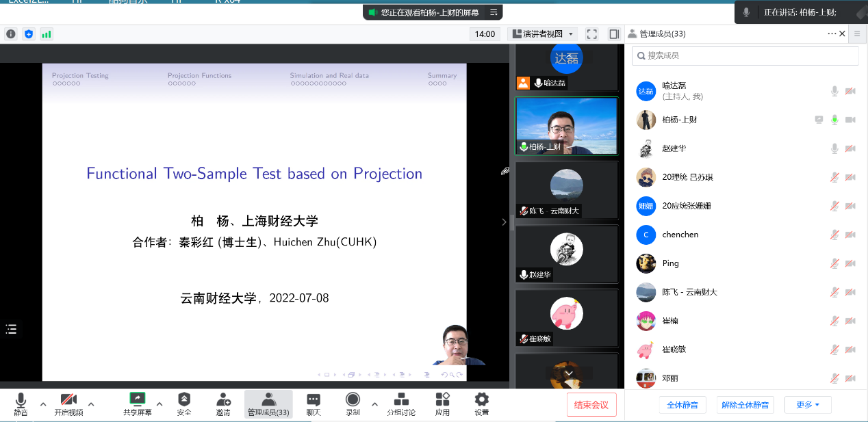
Task: Open screen-share menu at top banner
Action: (493, 12)
